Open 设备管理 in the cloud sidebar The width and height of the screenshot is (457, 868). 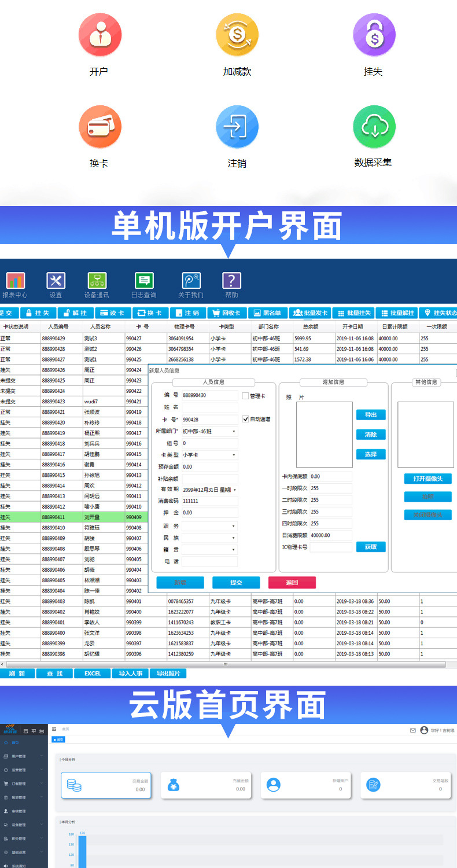pyautogui.click(x=24, y=825)
